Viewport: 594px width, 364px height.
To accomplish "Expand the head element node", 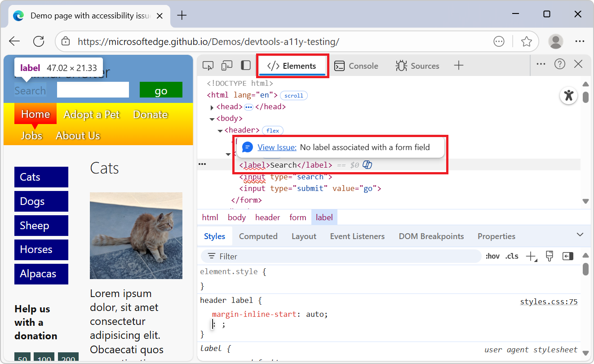I will coord(212,107).
